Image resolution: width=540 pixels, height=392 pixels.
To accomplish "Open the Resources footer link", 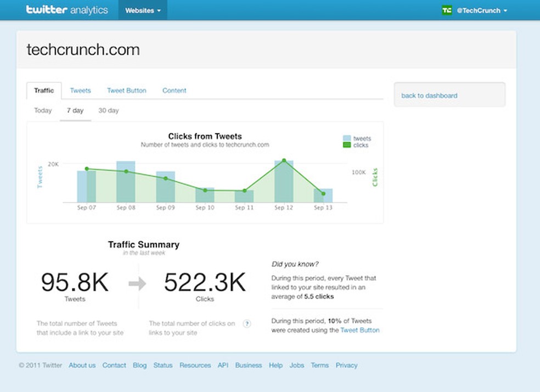I will (195, 365).
